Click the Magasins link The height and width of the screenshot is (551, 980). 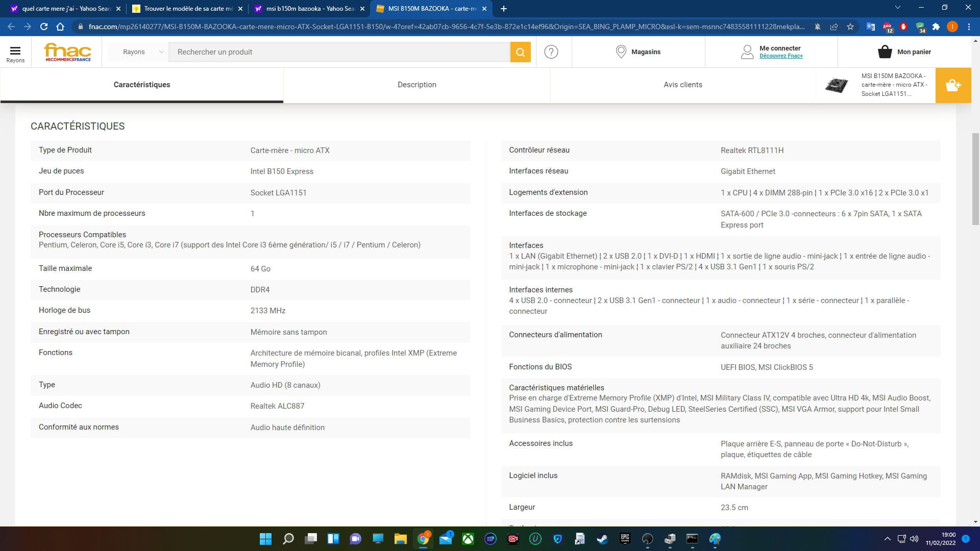click(646, 52)
